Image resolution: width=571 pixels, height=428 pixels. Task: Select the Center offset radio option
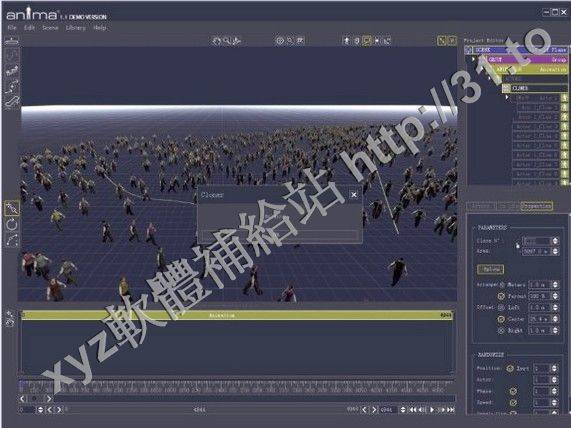[x=501, y=319]
